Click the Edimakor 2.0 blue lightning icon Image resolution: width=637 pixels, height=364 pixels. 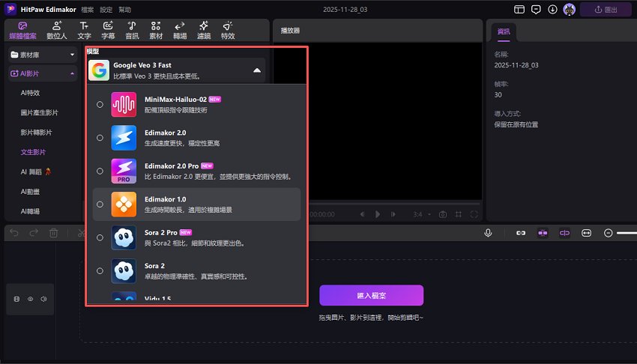124,138
